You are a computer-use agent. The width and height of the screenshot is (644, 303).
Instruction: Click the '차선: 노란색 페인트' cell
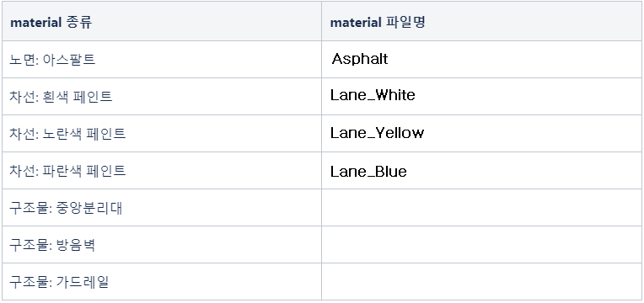click(162, 134)
